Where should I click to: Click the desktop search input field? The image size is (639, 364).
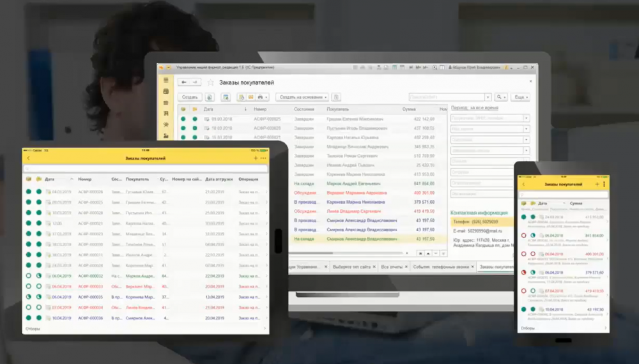(x=446, y=97)
